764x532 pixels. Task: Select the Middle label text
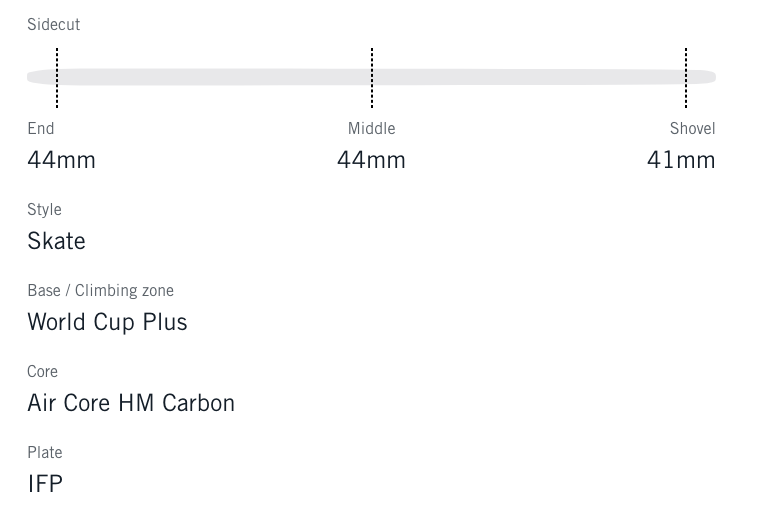pyautogui.click(x=371, y=128)
